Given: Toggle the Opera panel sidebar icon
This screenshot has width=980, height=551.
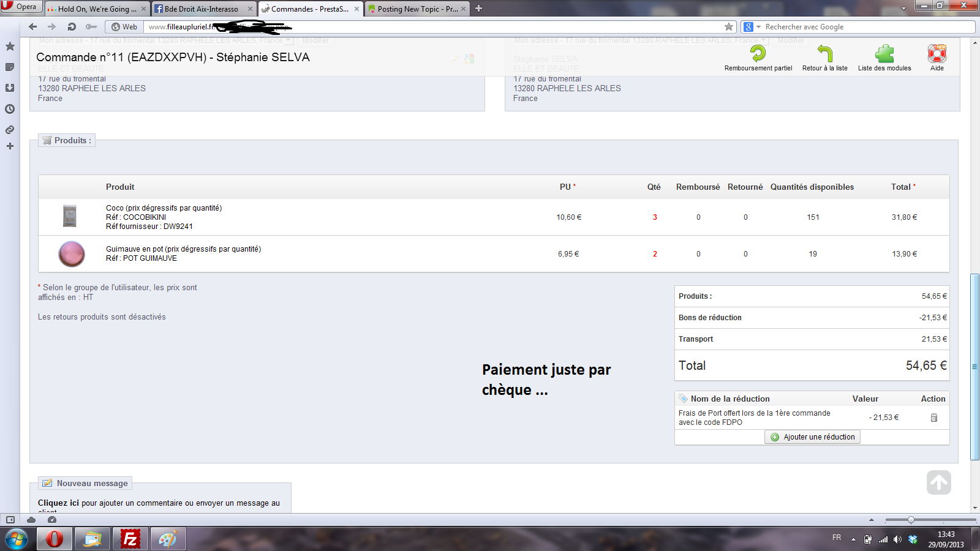Looking at the screenshot, I should pos(10,520).
